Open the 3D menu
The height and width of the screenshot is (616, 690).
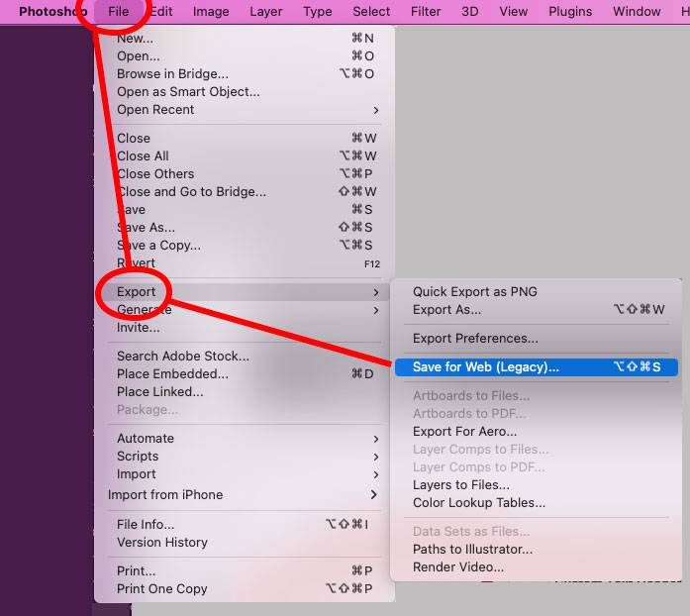(469, 12)
